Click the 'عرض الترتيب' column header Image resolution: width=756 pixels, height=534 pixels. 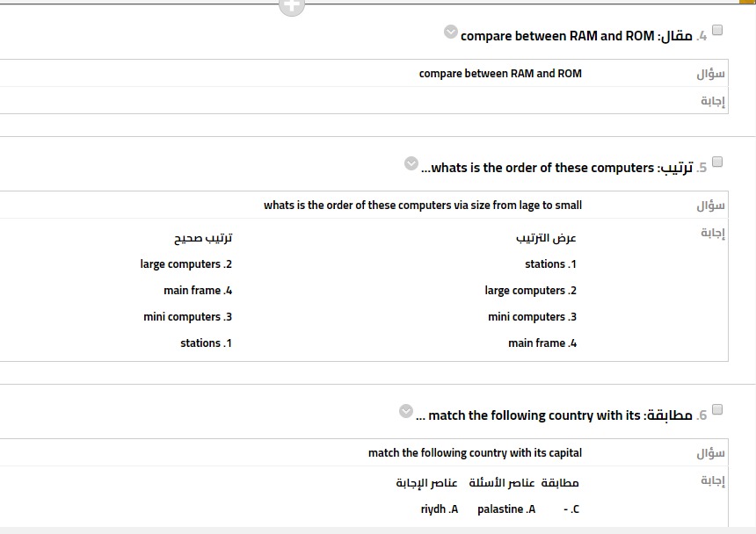[546, 238]
